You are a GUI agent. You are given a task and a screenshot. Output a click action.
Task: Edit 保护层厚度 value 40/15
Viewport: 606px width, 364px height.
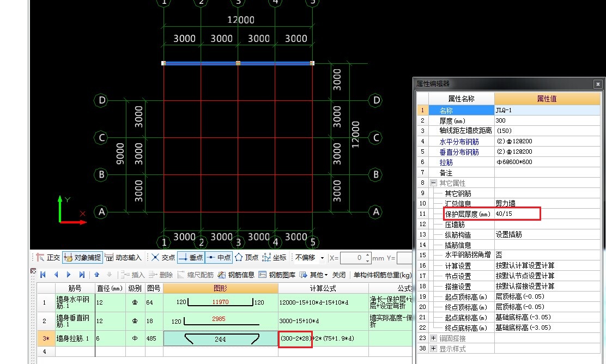(547, 214)
